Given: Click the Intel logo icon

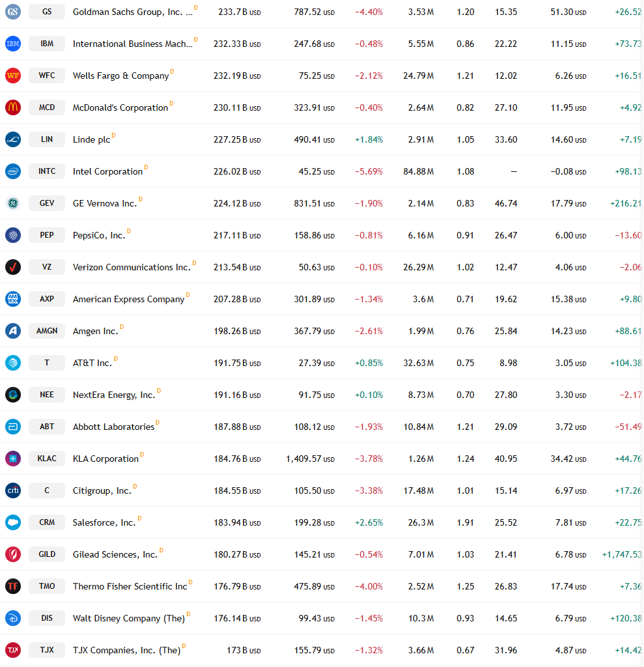Looking at the screenshot, I should tap(13, 171).
